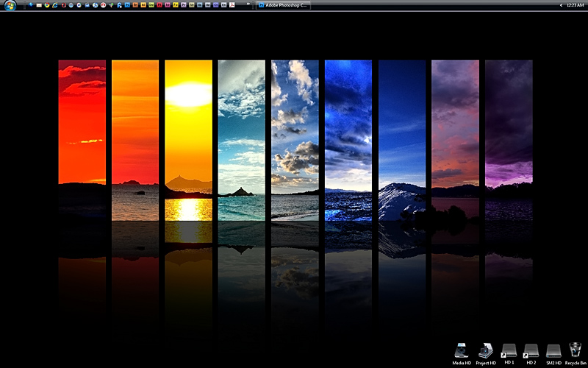The height and width of the screenshot is (368, 588).
Task: Launch Soundbooth Sb quick launch icon
Action: pos(191,5)
